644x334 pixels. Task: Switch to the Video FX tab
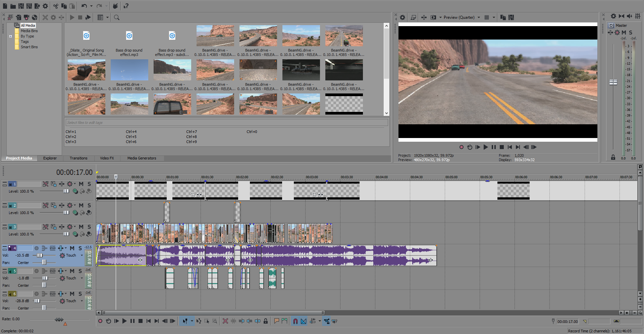point(107,158)
